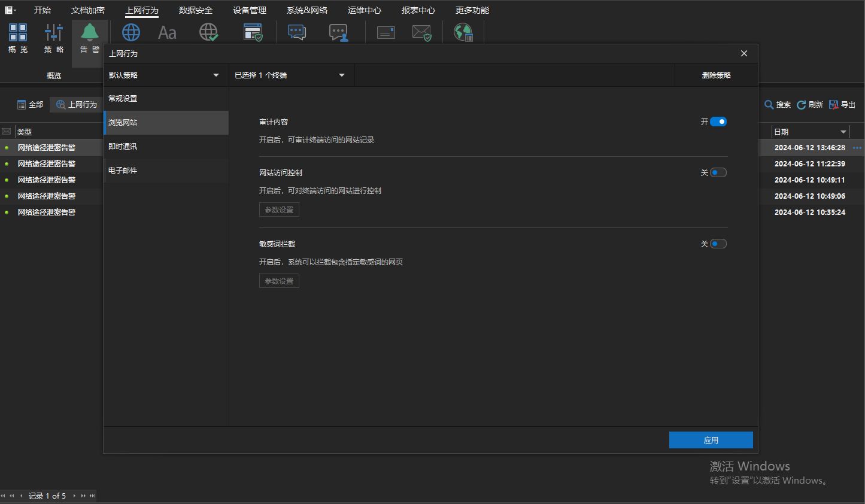
Task: Click the globe with green checkmark icon
Action: tap(209, 32)
